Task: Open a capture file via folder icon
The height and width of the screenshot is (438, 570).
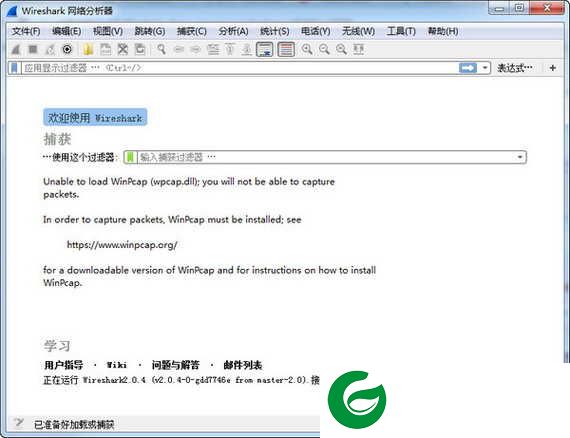Action: [x=88, y=49]
